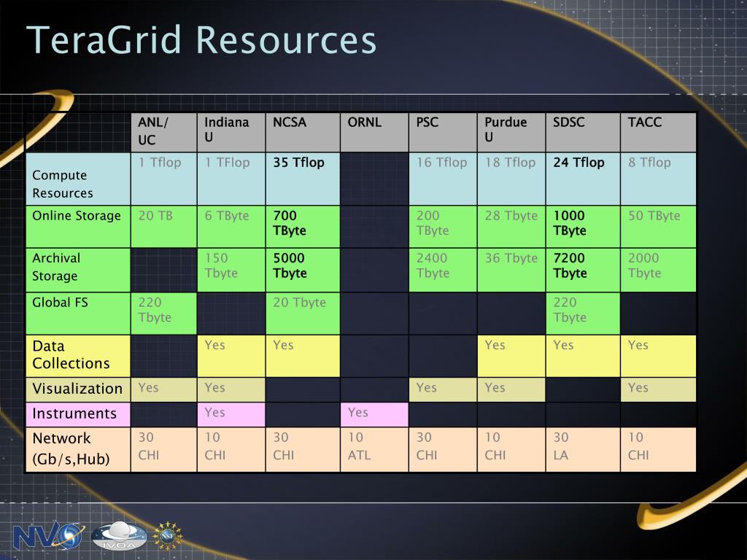Click the "Compute Resources" row label
Screen dimensions: 747x560
coord(78,179)
